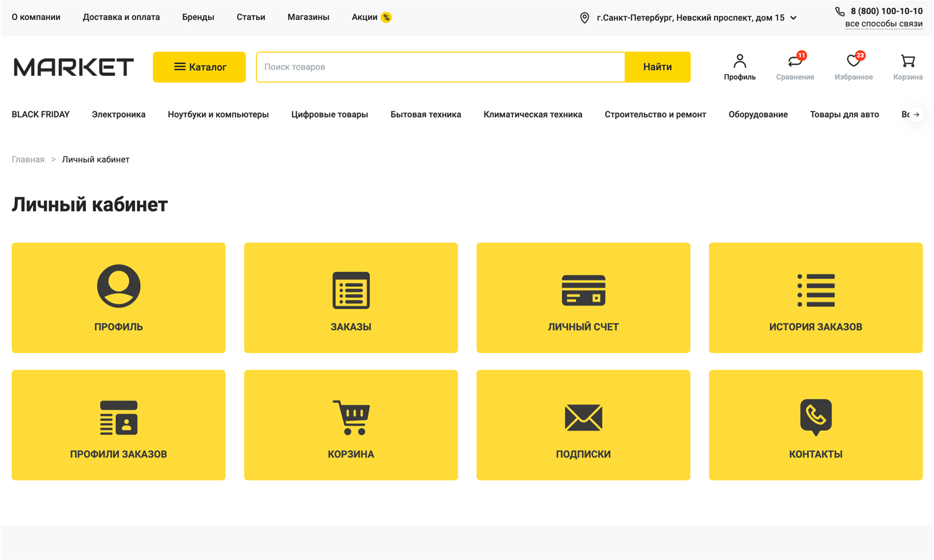
Task: Open the Заказы orders tile
Action: coord(351,297)
